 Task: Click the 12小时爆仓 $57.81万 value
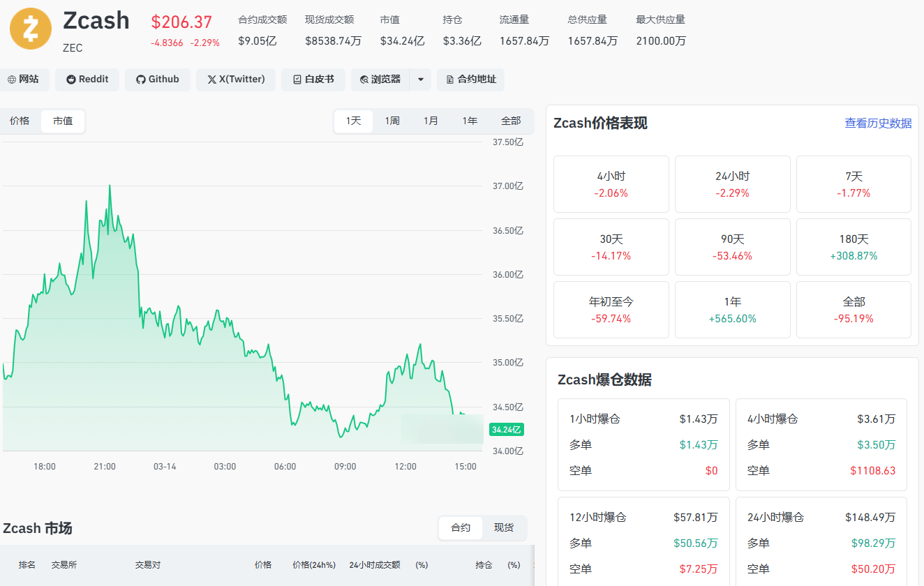click(x=696, y=518)
